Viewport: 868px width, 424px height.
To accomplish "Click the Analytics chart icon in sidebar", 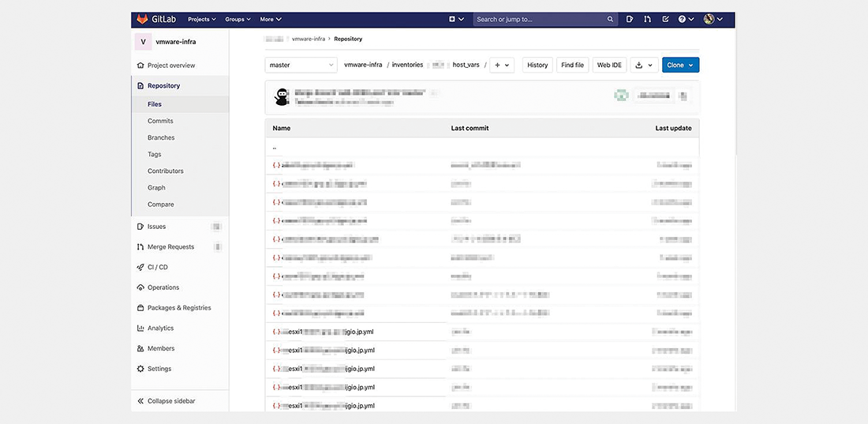I will (140, 328).
